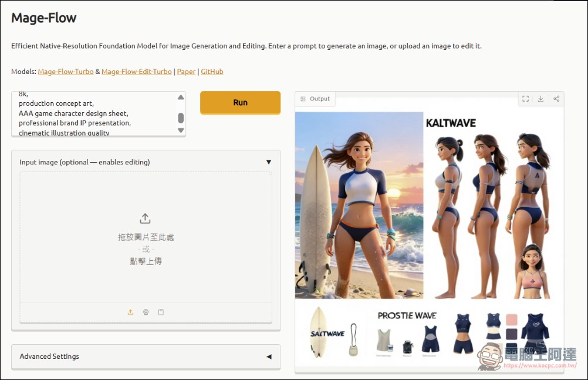The height and width of the screenshot is (380, 588).
Task: Select the webcam capture icon
Action: pyautogui.click(x=146, y=312)
